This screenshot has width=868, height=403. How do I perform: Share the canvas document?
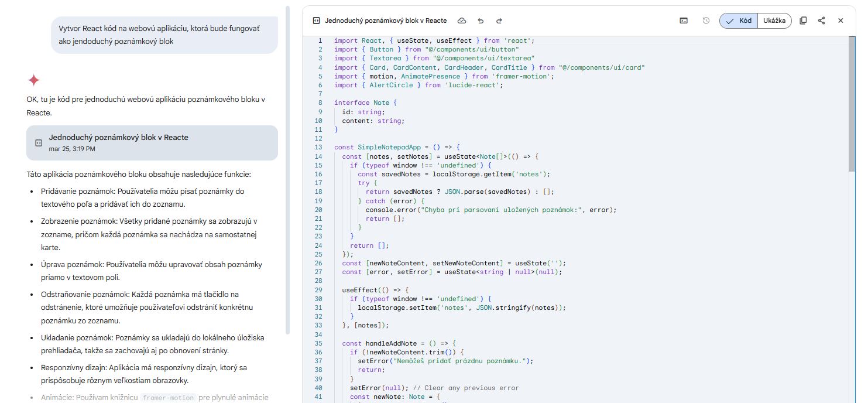pos(822,21)
